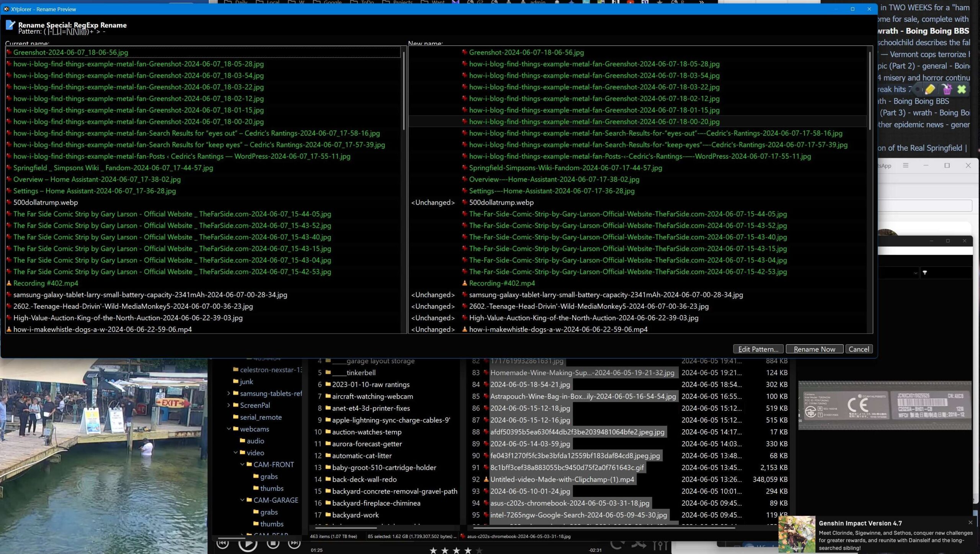Dismiss the Genshin Impact notification

(970, 522)
